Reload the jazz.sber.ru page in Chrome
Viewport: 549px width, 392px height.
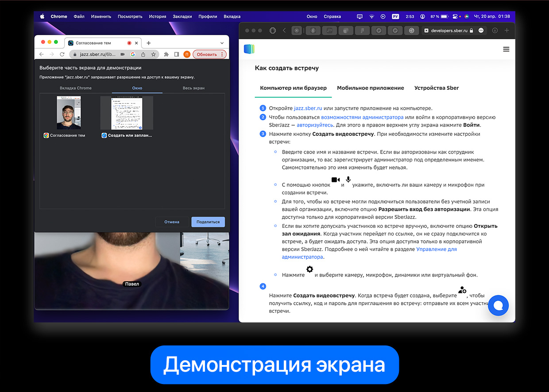62,54
